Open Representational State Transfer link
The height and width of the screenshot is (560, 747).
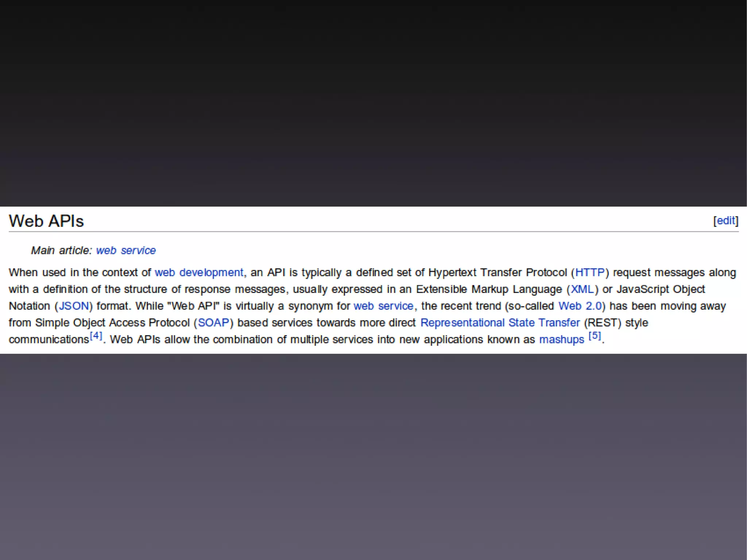pyautogui.click(x=500, y=323)
